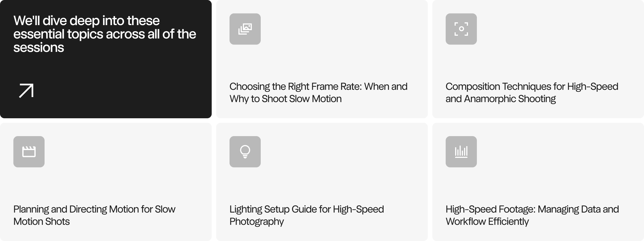Open 'Composition Techniques for High-Speed' topic
The height and width of the screenshot is (241, 644).
[x=532, y=93]
